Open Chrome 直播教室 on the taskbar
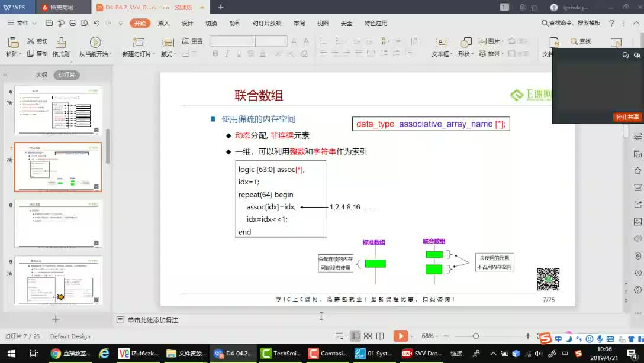 click(x=70, y=353)
